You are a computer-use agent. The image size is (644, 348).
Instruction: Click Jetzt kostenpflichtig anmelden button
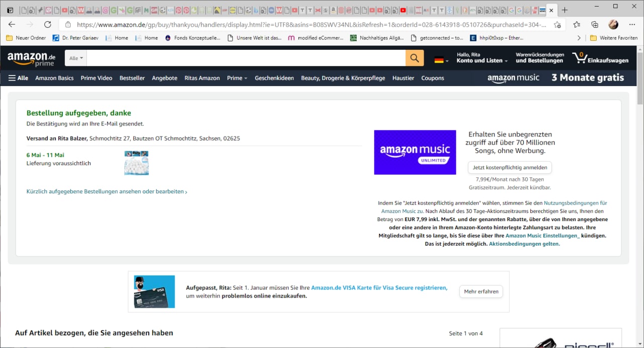point(510,167)
